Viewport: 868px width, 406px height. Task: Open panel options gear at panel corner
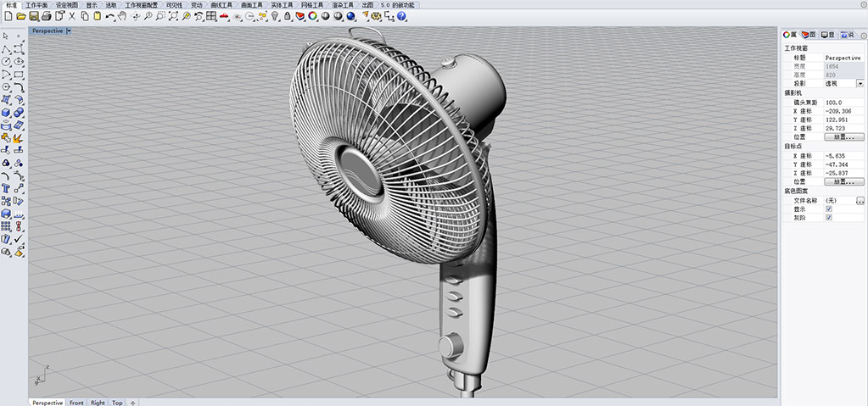(864, 36)
